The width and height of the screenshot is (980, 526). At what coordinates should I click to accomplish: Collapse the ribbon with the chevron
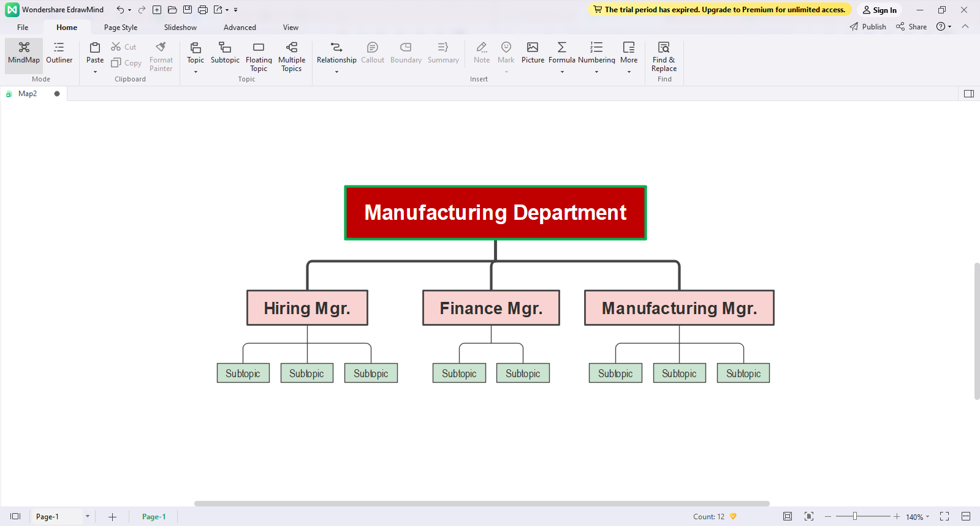click(x=965, y=26)
